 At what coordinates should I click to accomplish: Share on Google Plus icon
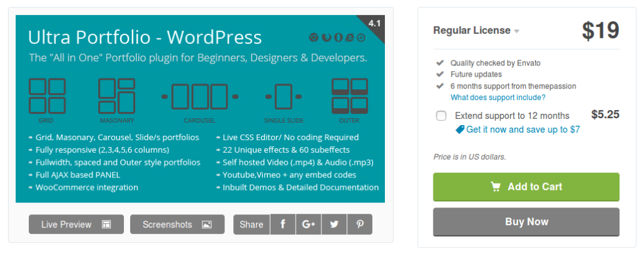pyautogui.click(x=308, y=224)
